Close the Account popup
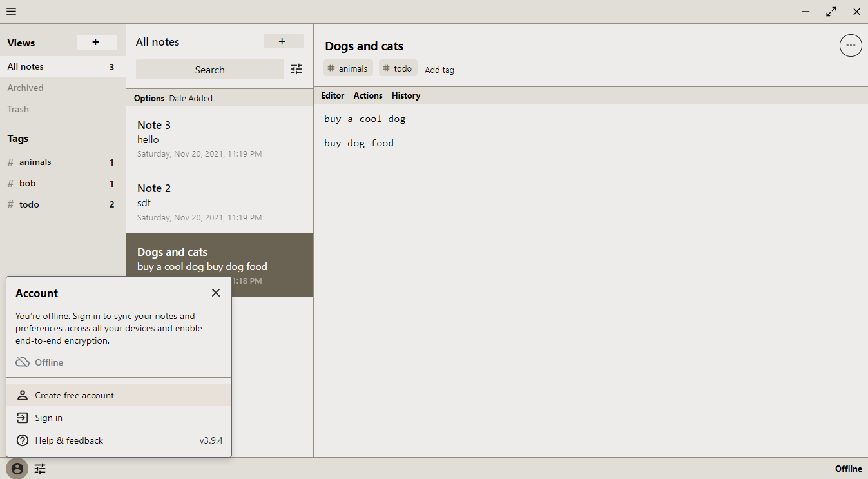The image size is (868, 479). (216, 293)
